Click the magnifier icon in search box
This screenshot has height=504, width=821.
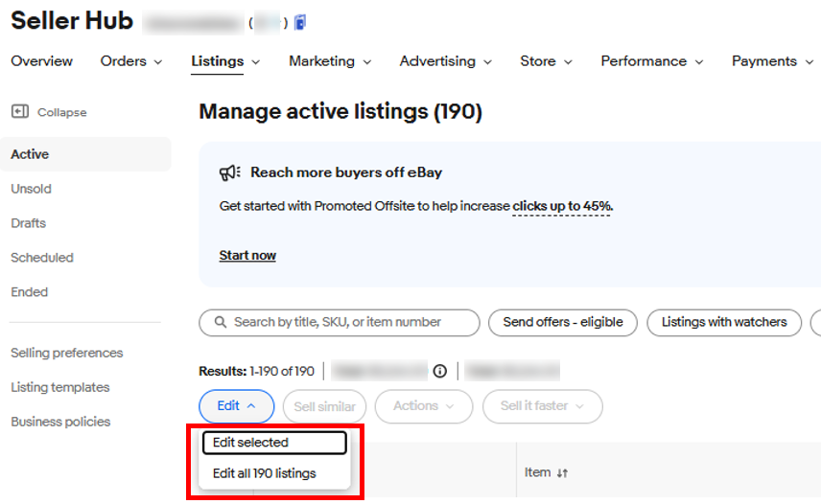pyautogui.click(x=221, y=322)
